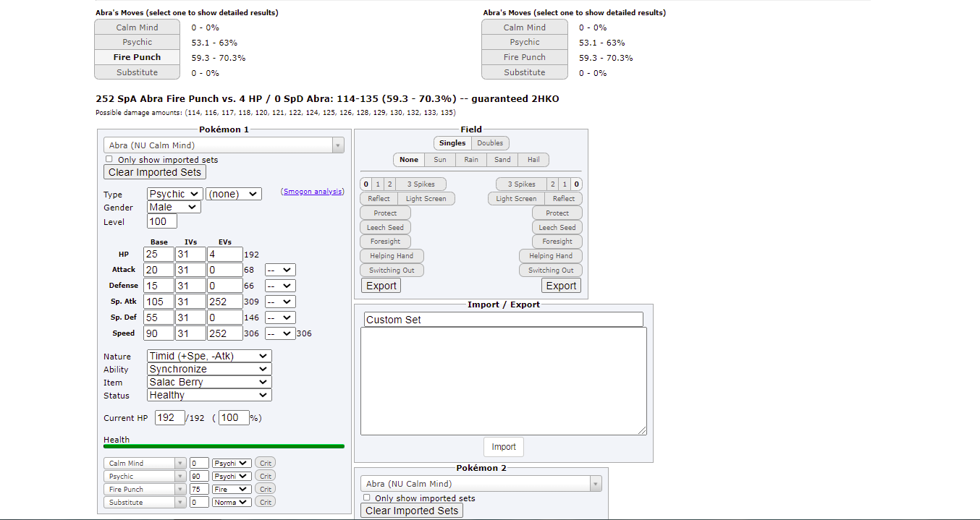Click Export on the right Field side
The image size is (980, 520).
(x=561, y=286)
